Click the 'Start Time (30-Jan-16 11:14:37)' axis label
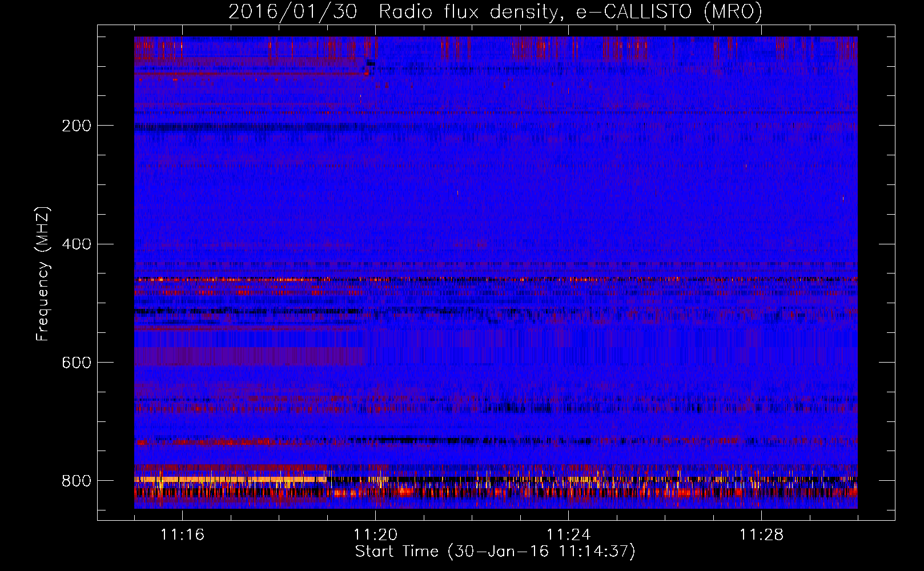Image resolution: width=924 pixels, height=571 pixels. tap(495, 552)
